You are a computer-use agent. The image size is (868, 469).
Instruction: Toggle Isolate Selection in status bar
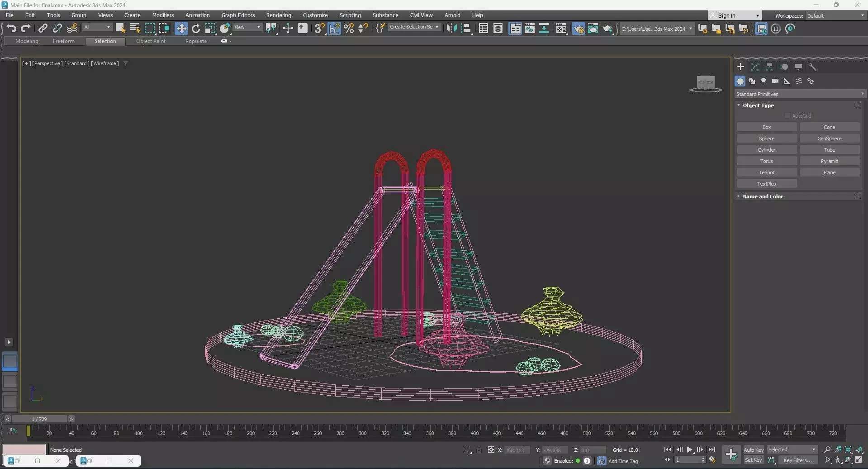pos(467,450)
